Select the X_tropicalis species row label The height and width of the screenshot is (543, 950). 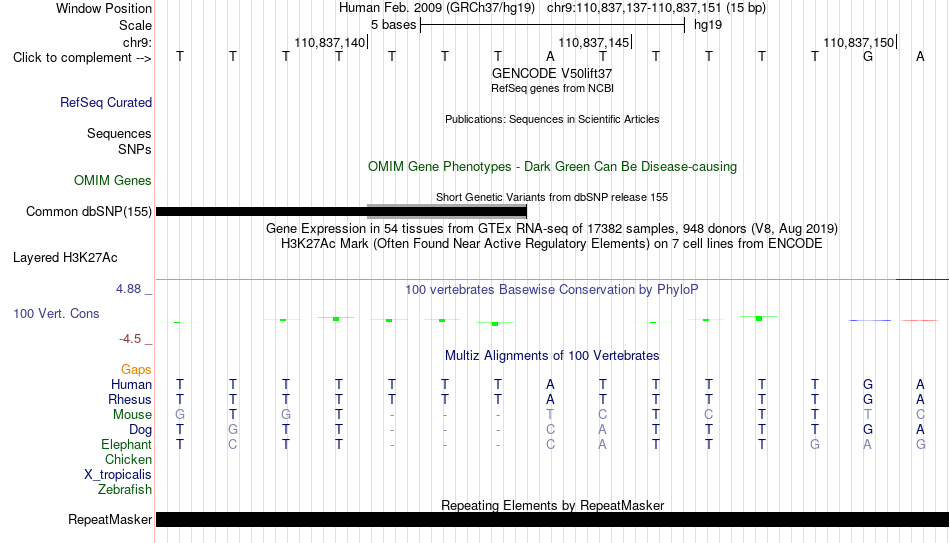coord(118,475)
